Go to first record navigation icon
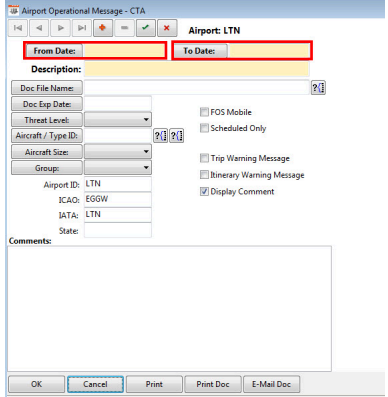388x397 pixels. 18,28
